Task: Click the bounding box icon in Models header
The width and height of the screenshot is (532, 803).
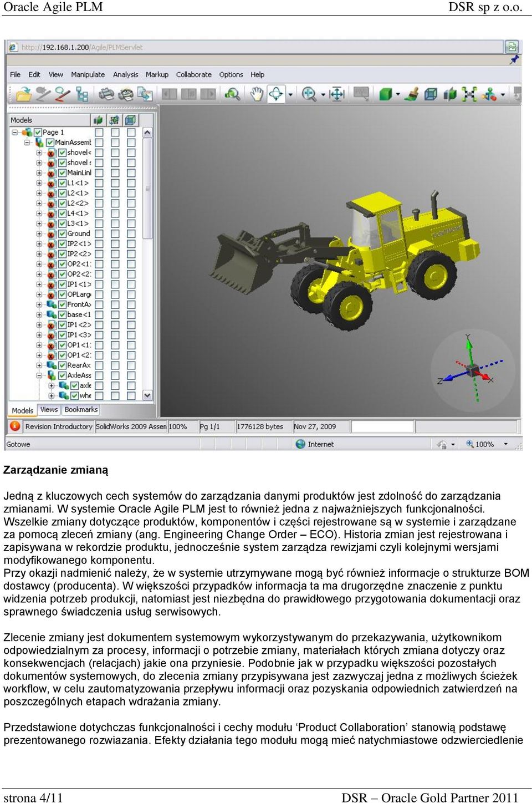Action: click(x=114, y=120)
